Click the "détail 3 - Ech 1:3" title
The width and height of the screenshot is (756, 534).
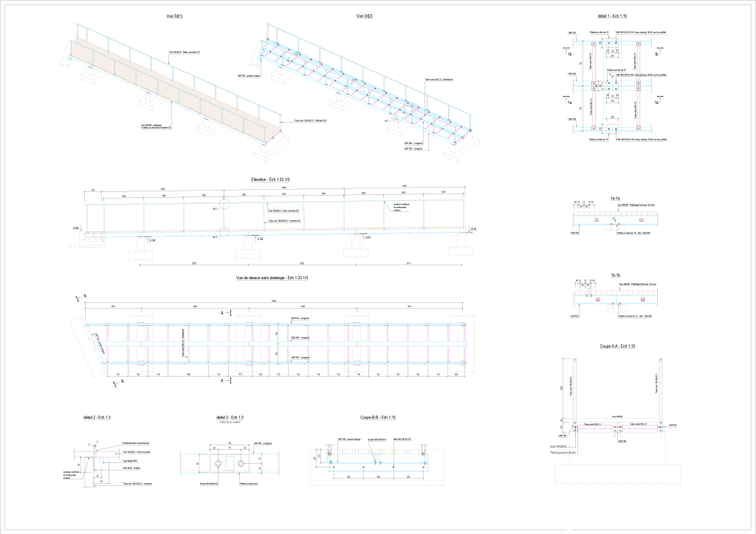pos(230,417)
